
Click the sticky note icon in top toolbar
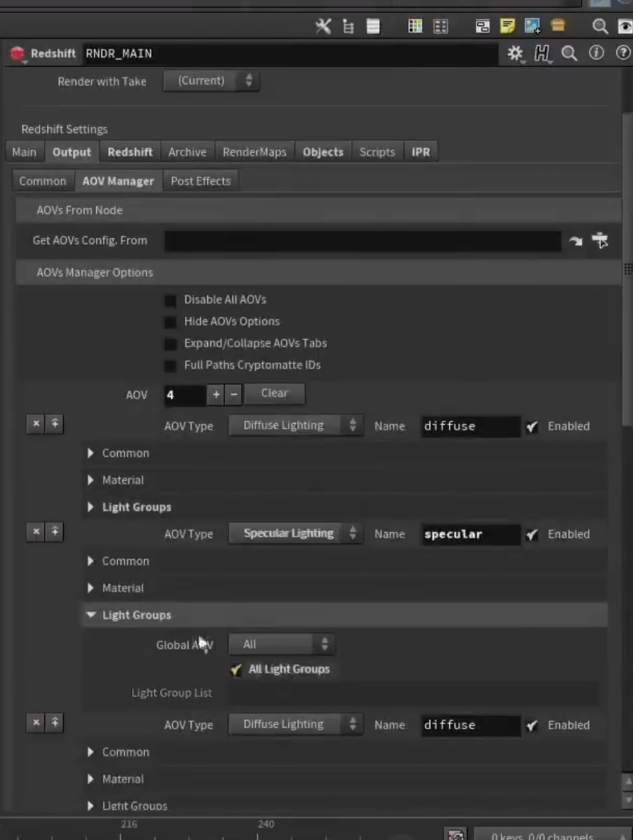pyautogui.click(x=507, y=26)
